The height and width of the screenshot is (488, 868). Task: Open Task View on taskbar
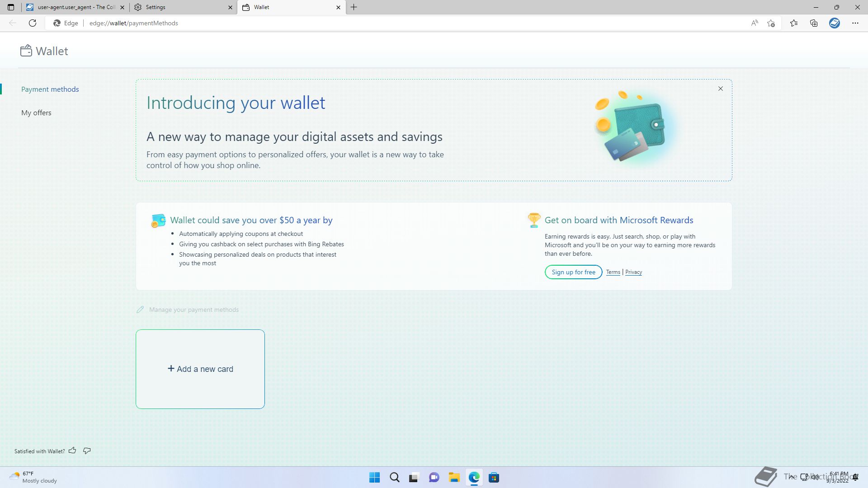coord(414,478)
